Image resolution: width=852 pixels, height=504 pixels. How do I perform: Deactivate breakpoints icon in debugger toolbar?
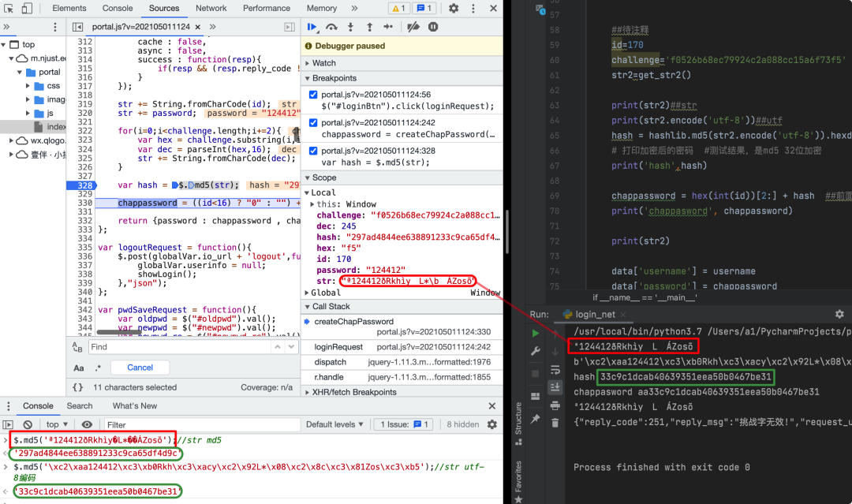pos(413,27)
